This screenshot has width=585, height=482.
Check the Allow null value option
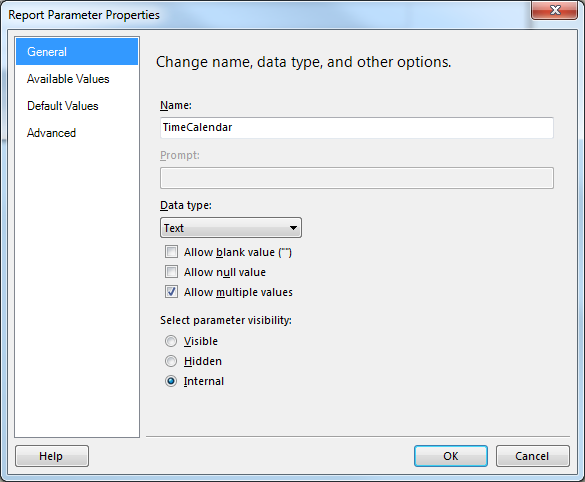[171, 272]
